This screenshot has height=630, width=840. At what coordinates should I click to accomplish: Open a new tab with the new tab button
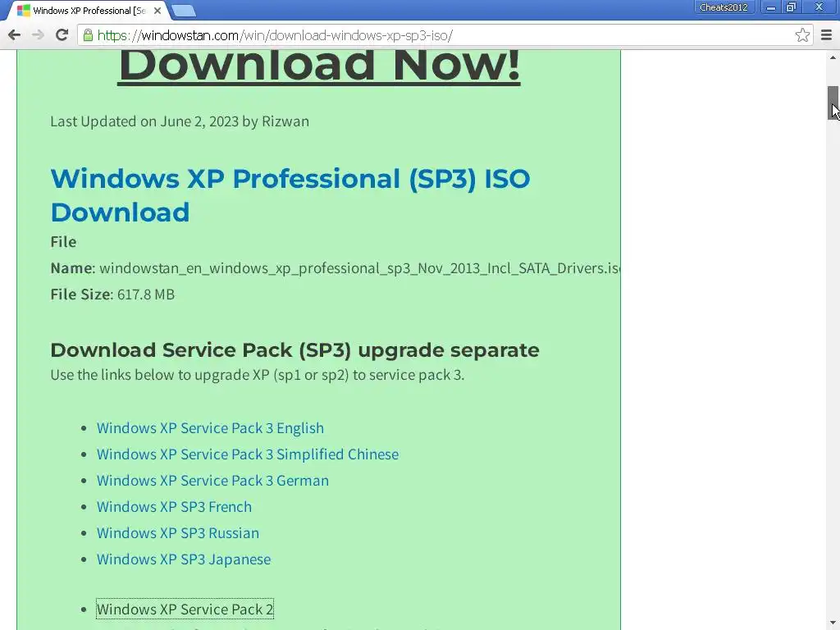point(184,11)
